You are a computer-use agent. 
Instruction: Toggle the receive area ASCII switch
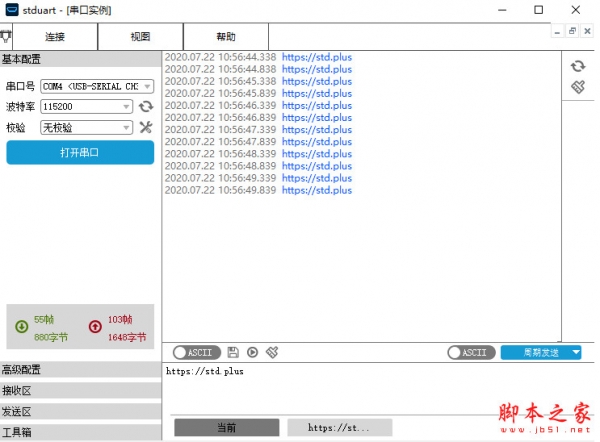pos(197,352)
